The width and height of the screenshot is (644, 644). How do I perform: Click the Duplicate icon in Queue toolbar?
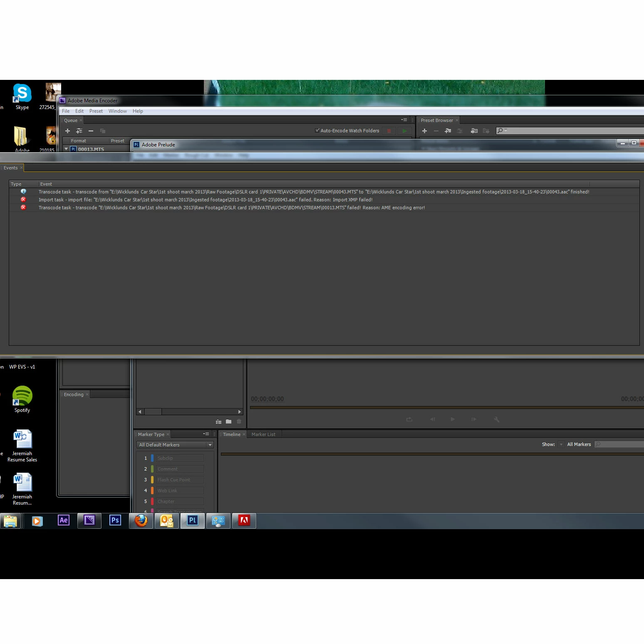tap(103, 131)
